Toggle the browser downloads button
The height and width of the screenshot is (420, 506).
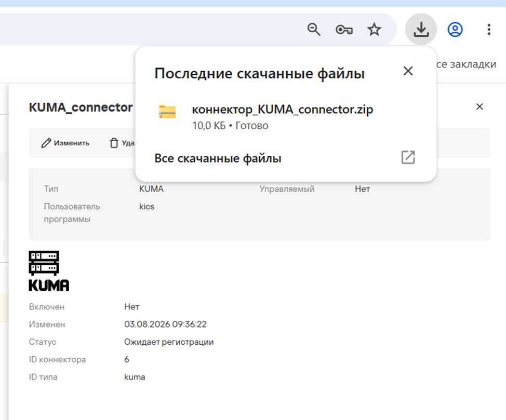pyautogui.click(x=421, y=30)
